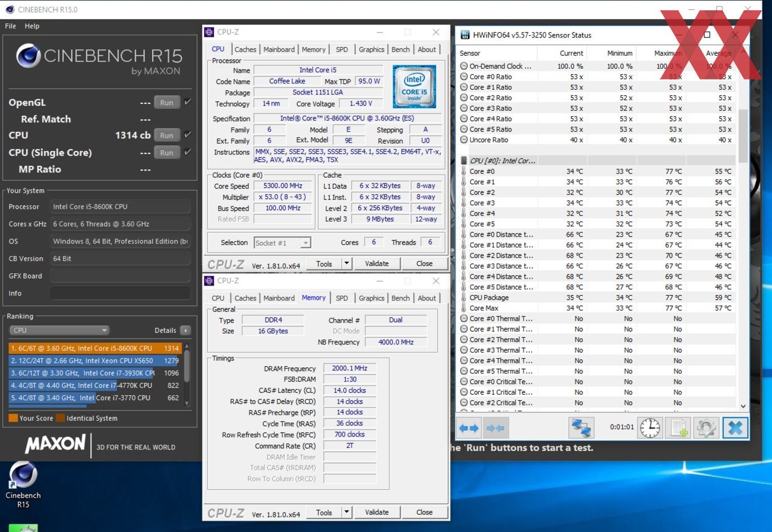The height and width of the screenshot is (532, 772).
Task: Select the i5-8600K ranking entry
Action: point(95,348)
